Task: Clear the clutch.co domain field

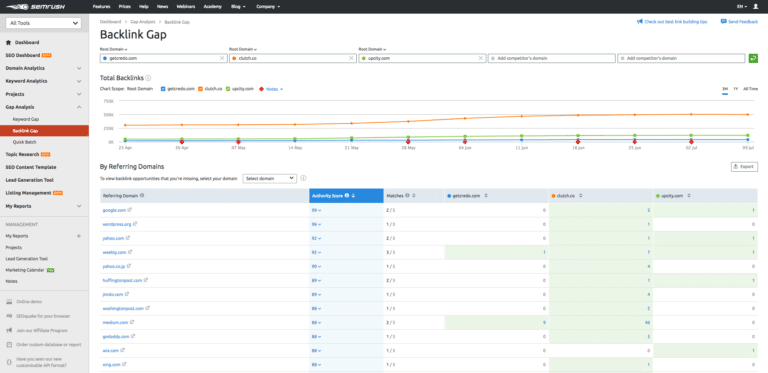Action: click(x=351, y=58)
